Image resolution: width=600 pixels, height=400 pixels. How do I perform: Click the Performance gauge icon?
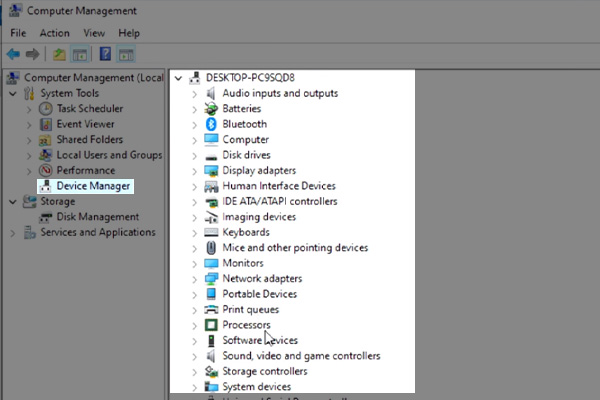(46, 170)
